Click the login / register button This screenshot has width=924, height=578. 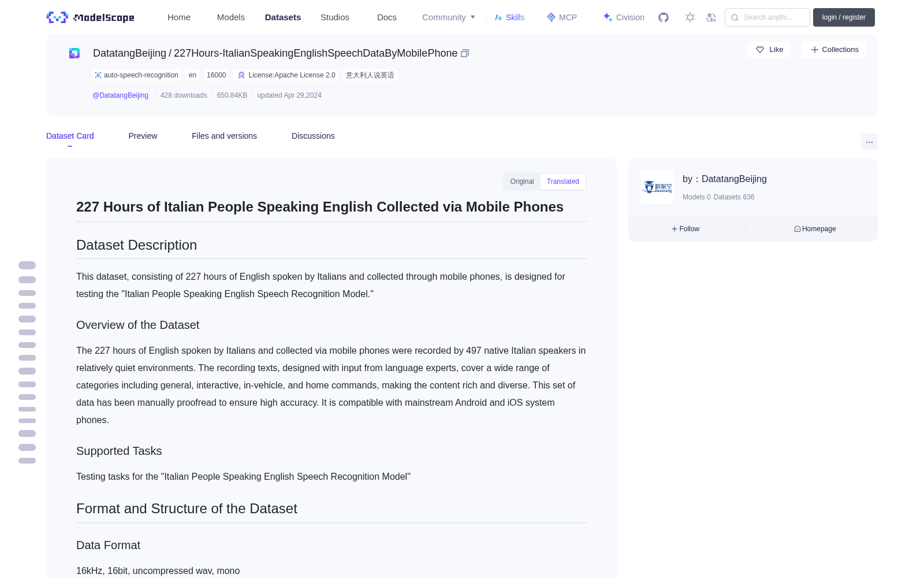tap(844, 17)
